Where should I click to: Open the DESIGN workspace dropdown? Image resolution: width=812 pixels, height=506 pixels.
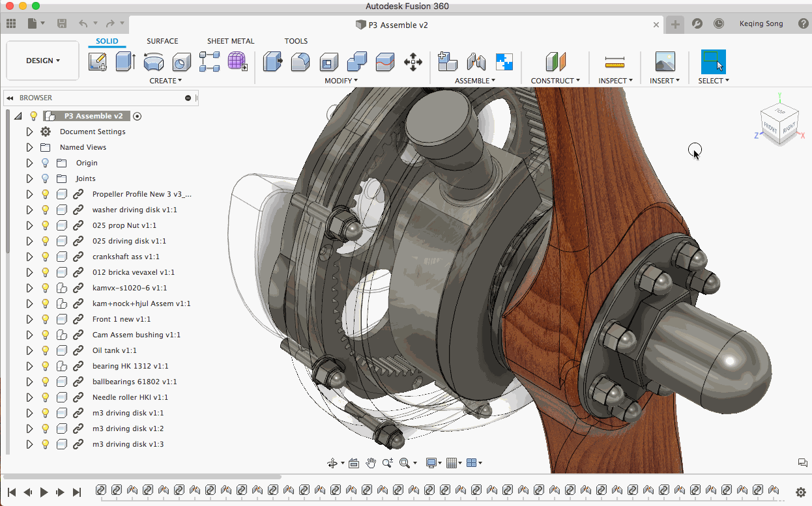43,61
